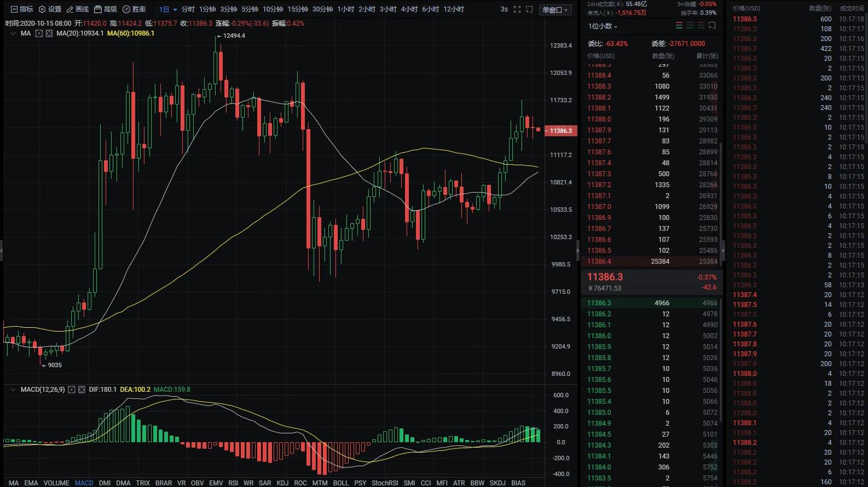Image resolution: width=868 pixels, height=487 pixels.
Task: Remove the MA indicator with X icon
Action: tap(49, 33)
